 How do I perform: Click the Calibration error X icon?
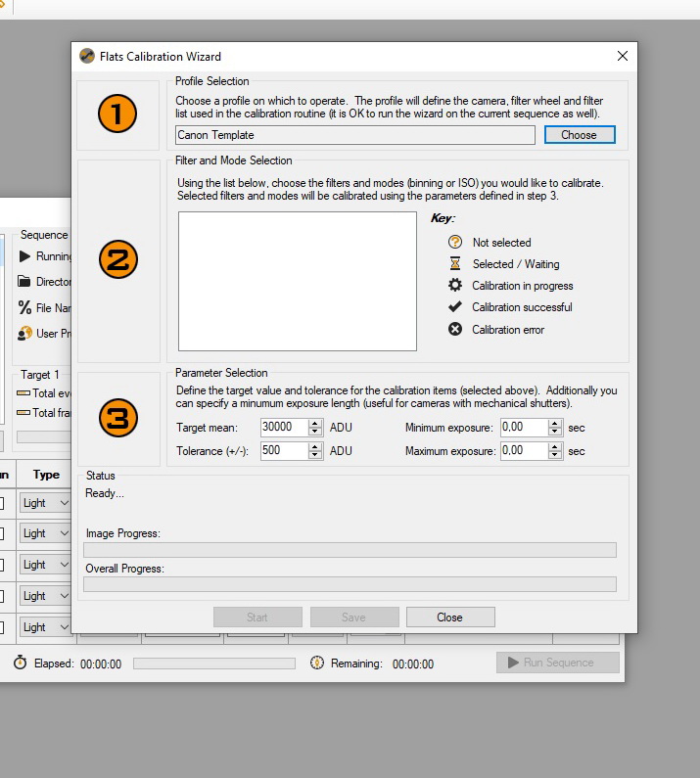tap(454, 329)
